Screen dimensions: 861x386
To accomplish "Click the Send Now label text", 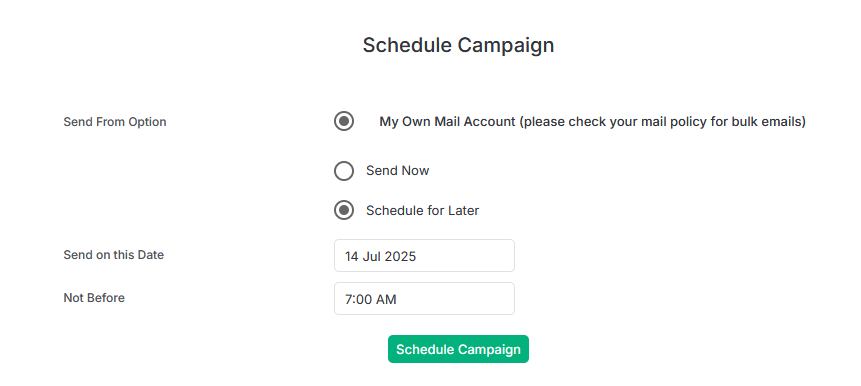I will (x=398, y=171).
